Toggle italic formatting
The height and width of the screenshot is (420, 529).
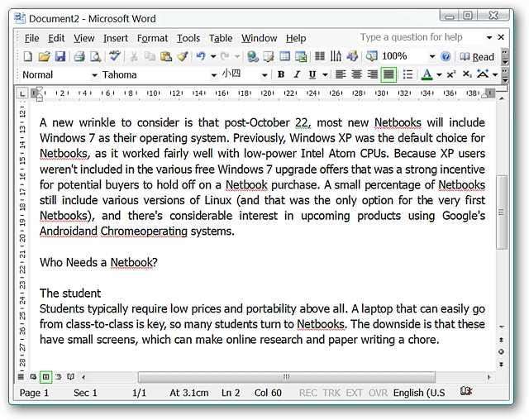pyautogui.click(x=297, y=74)
